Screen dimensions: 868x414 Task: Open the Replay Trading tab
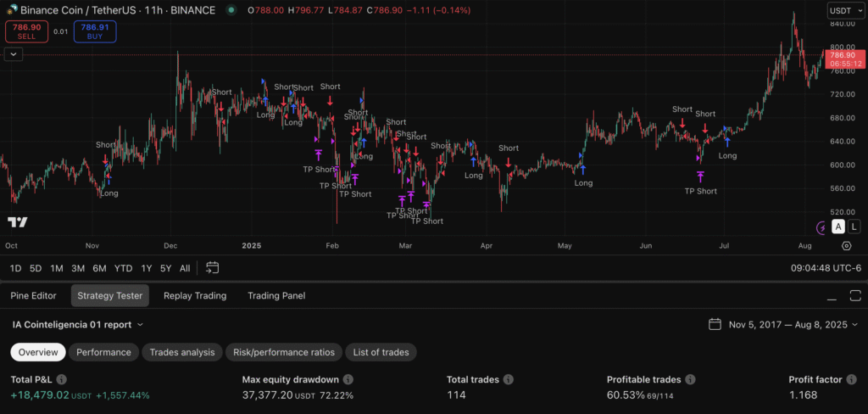click(195, 295)
